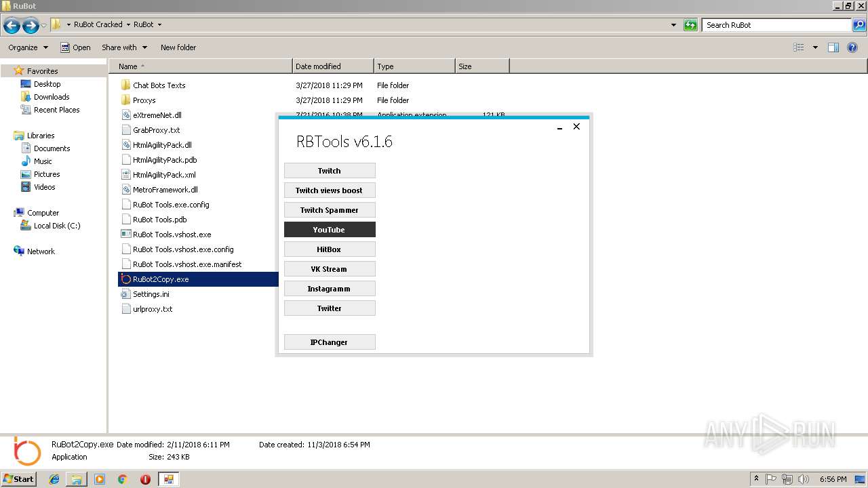Viewport: 868px width, 488px height.
Task: Select RuBot Tools.exe.config file
Action: 171,205
